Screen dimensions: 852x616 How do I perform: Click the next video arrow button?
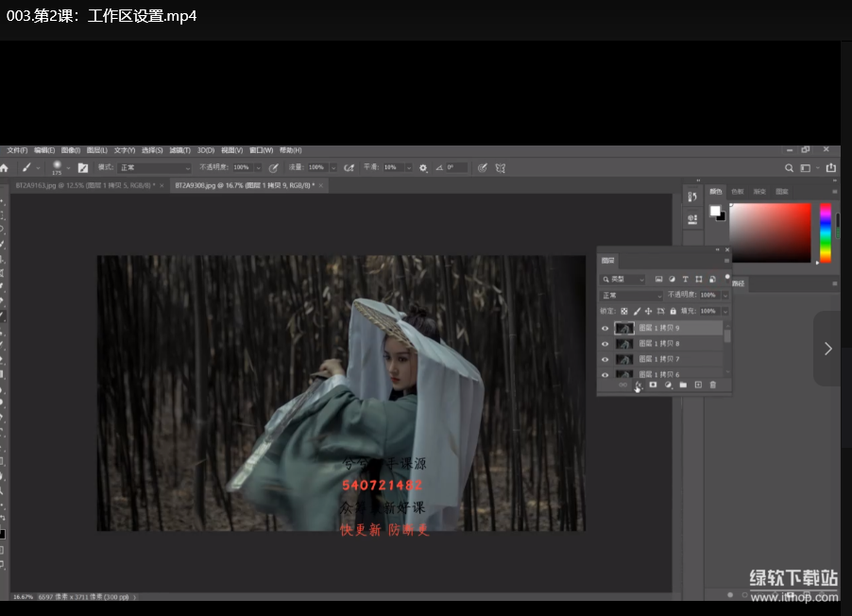point(828,349)
